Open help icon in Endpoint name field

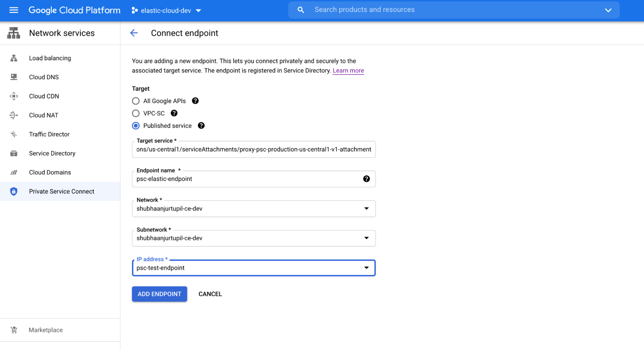tap(366, 179)
